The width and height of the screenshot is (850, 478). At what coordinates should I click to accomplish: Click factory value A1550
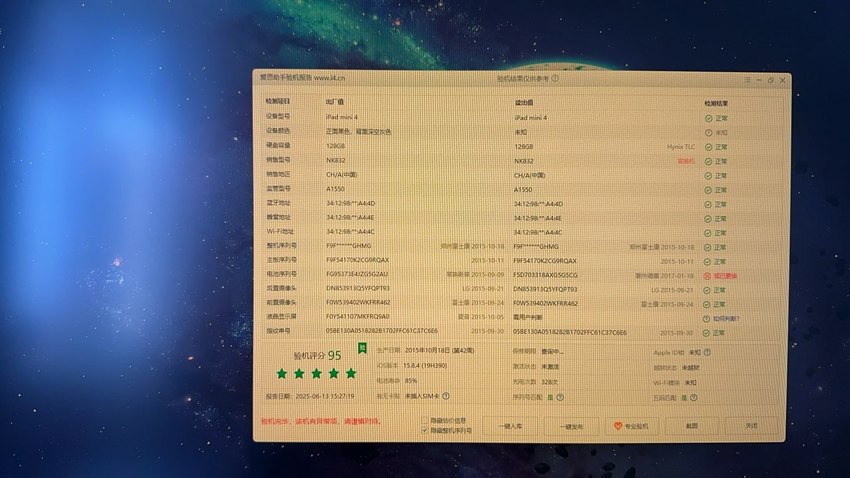tap(335, 189)
